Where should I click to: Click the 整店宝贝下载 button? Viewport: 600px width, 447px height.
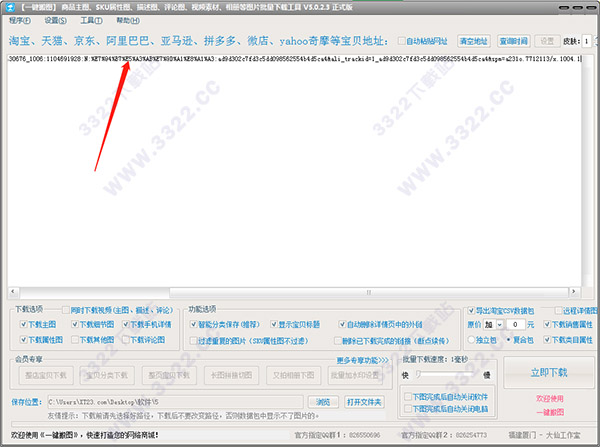coord(46,375)
